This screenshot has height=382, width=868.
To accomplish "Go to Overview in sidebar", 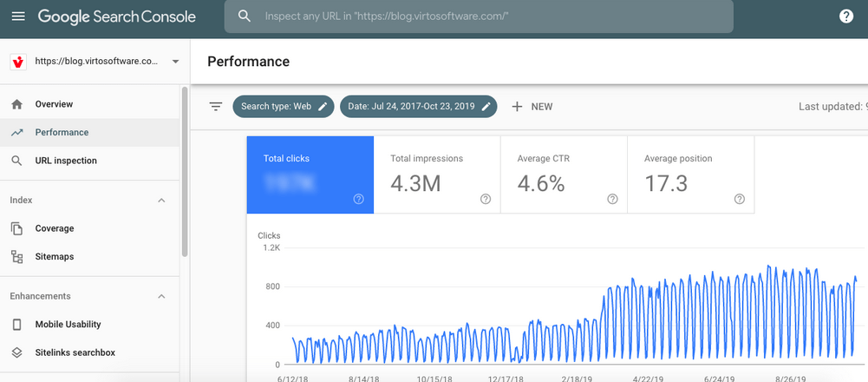I will pyautogui.click(x=89, y=104).
